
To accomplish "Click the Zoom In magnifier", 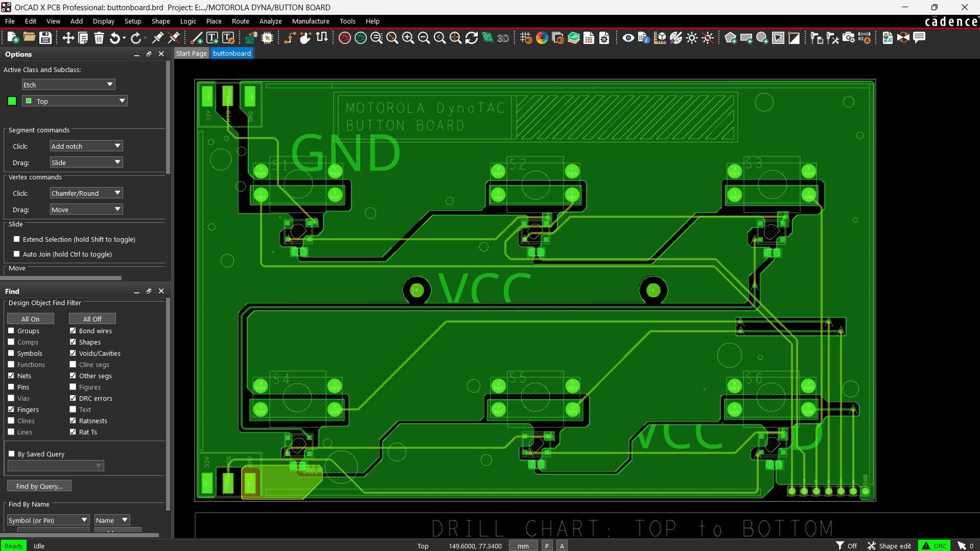I will 408,38.
